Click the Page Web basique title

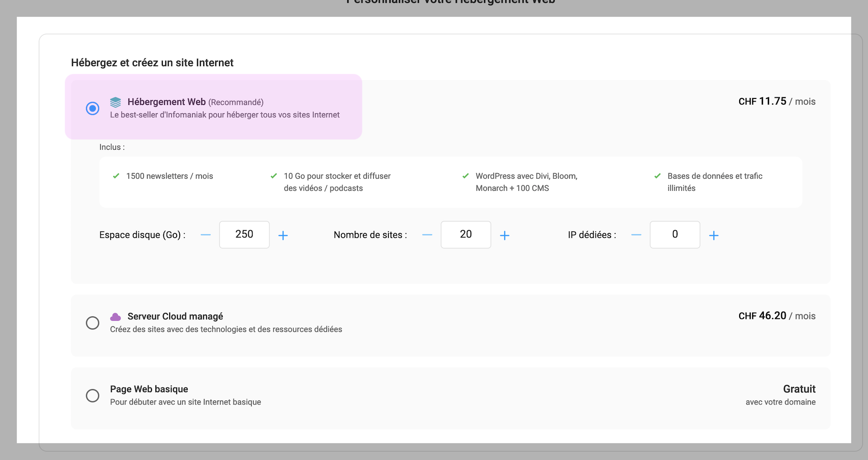pyautogui.click(x=149, y=389)
